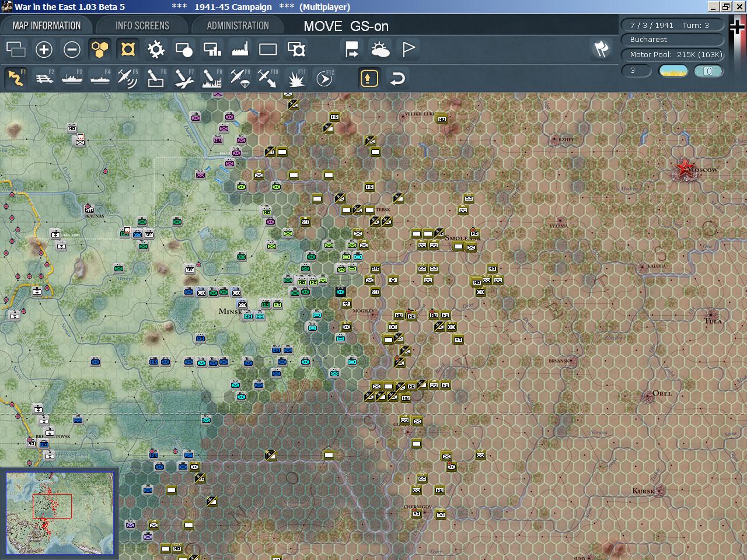Screen dimensions: 747x560
Task: Select the F4 ship mode
Action: click(100, 78)
